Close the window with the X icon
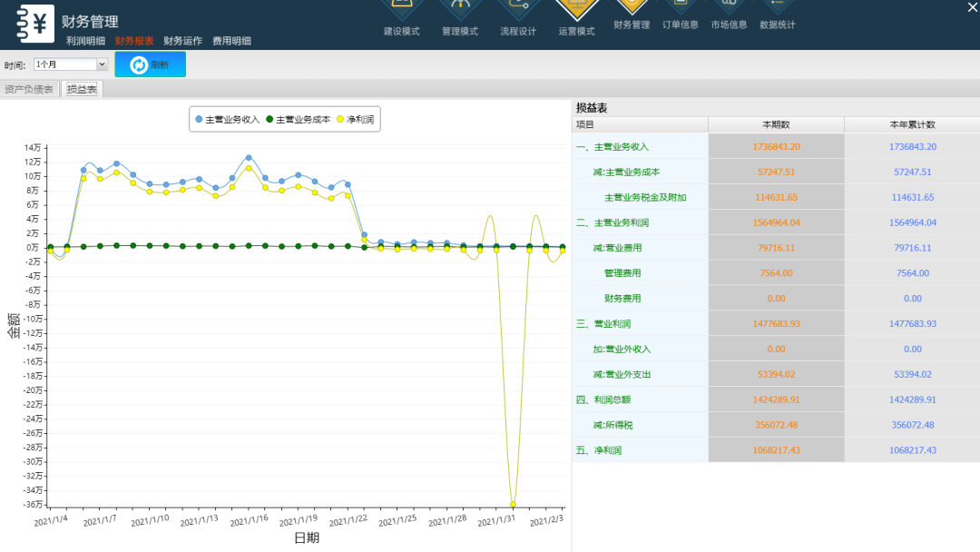980x552 pixels. pyautogui.click(x=973, y=7)
